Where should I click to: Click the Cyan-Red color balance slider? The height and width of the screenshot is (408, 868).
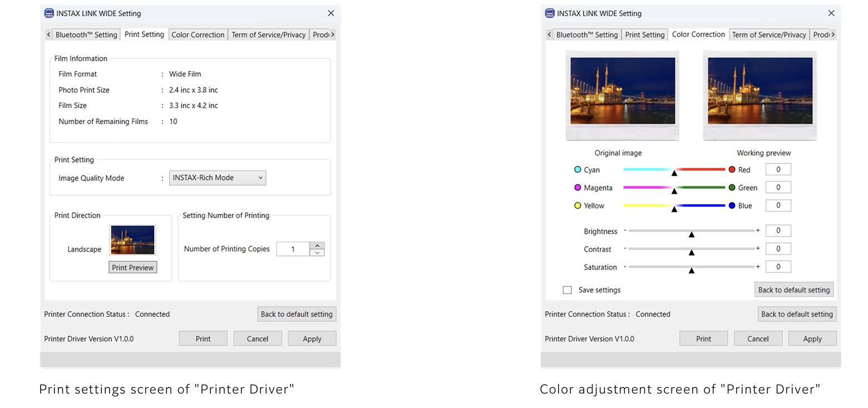tap(674, 170)
